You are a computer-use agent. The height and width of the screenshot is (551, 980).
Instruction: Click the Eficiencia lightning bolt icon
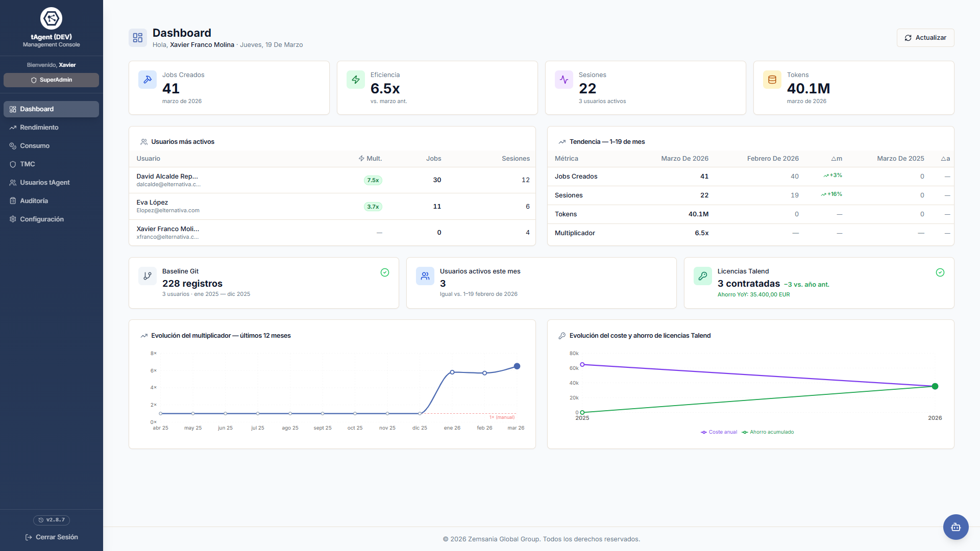click(x=356, y=80)
